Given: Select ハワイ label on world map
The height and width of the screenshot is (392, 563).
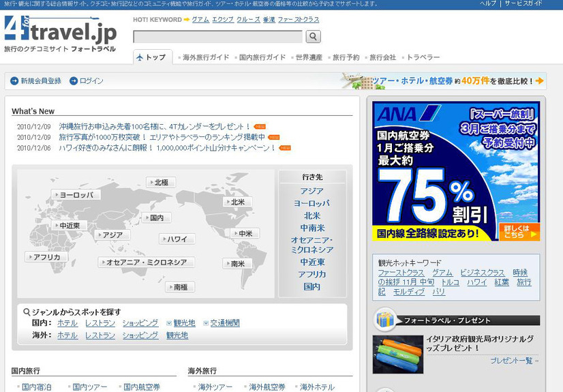Looking at the screenshot, I should pyautogui.click(x=177, y=239).
